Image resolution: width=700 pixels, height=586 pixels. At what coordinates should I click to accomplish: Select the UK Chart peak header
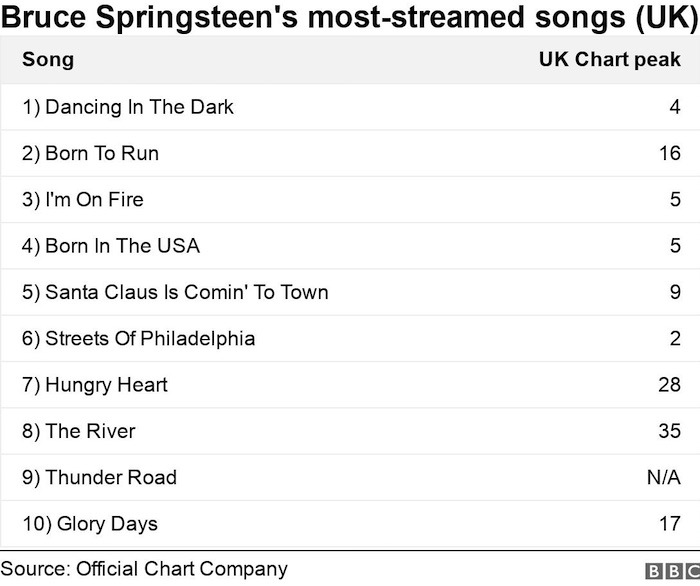[610, 59]
